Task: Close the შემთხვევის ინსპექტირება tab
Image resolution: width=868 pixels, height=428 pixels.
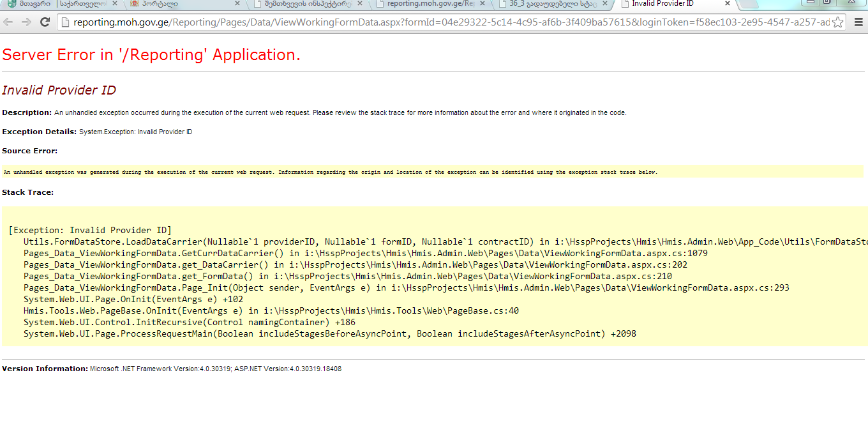Action: tap(359, 4)
